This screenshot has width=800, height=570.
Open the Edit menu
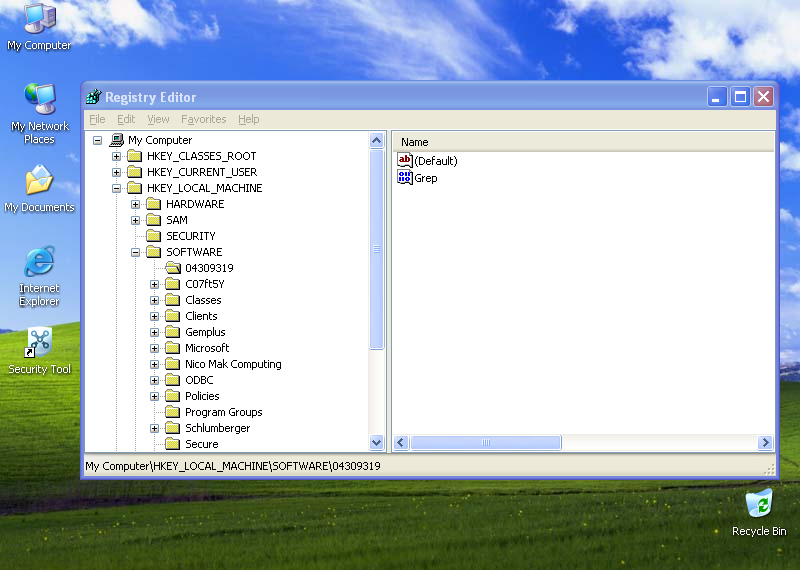[126, 119]
